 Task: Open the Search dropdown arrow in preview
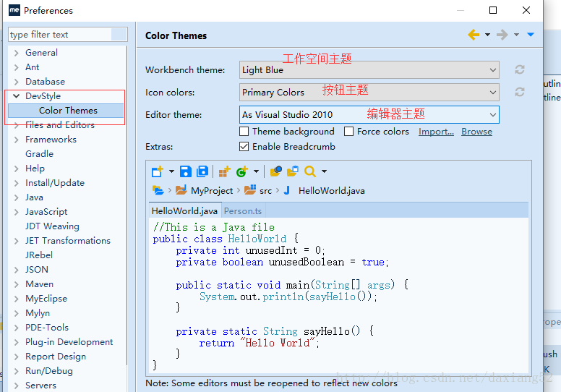tap(324, 171)
